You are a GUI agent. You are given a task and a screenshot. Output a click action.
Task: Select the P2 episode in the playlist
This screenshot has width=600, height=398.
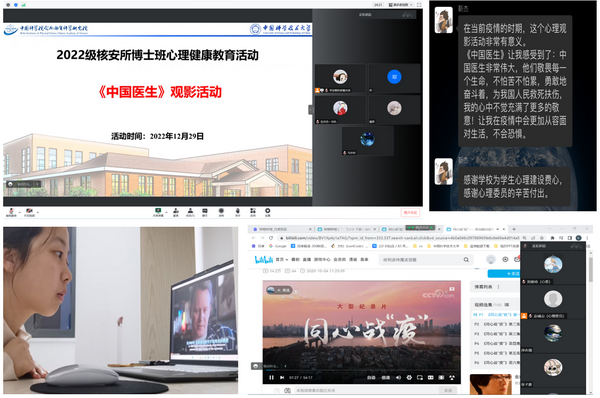click(x=496, y=324)
